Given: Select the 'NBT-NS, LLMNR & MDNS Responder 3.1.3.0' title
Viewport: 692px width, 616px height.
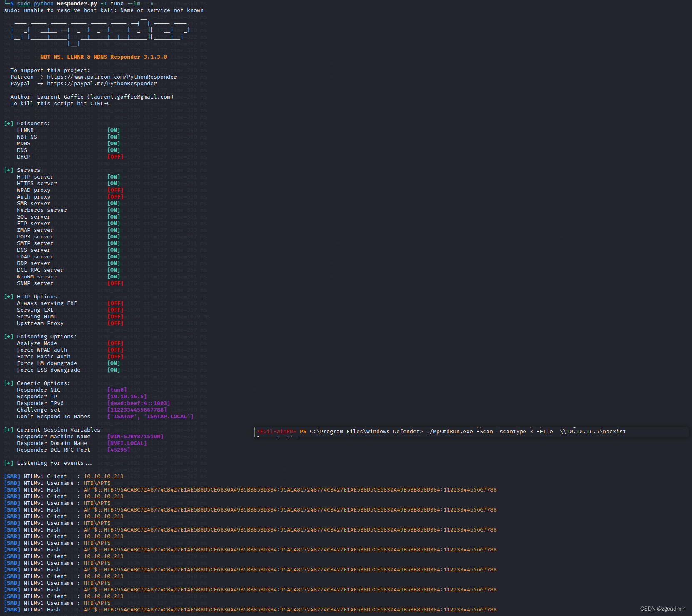Looking at the screenshot, I should pyautogui.click(x=104, y=57).
